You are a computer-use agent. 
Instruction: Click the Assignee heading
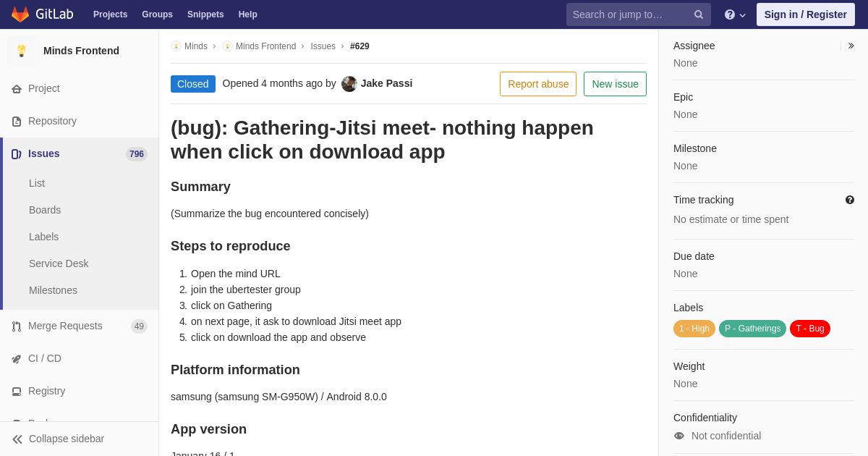click(x=694, y=46)
